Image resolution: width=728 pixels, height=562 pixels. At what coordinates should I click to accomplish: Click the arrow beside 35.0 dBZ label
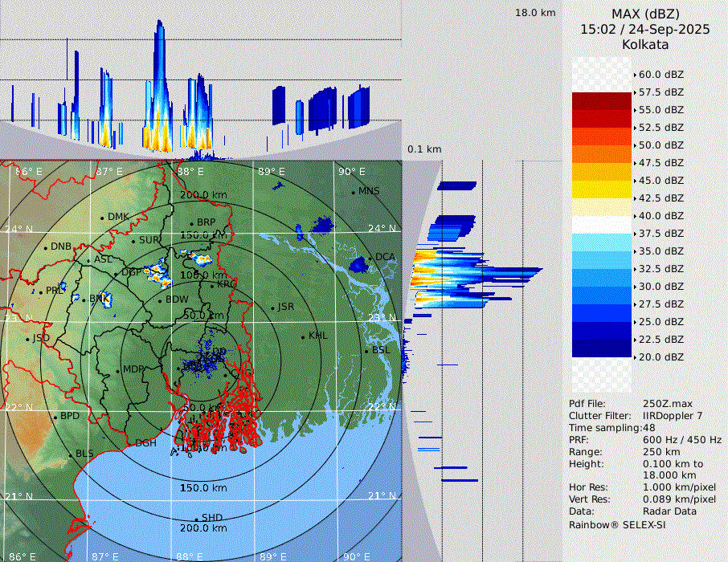coord(635,250)
